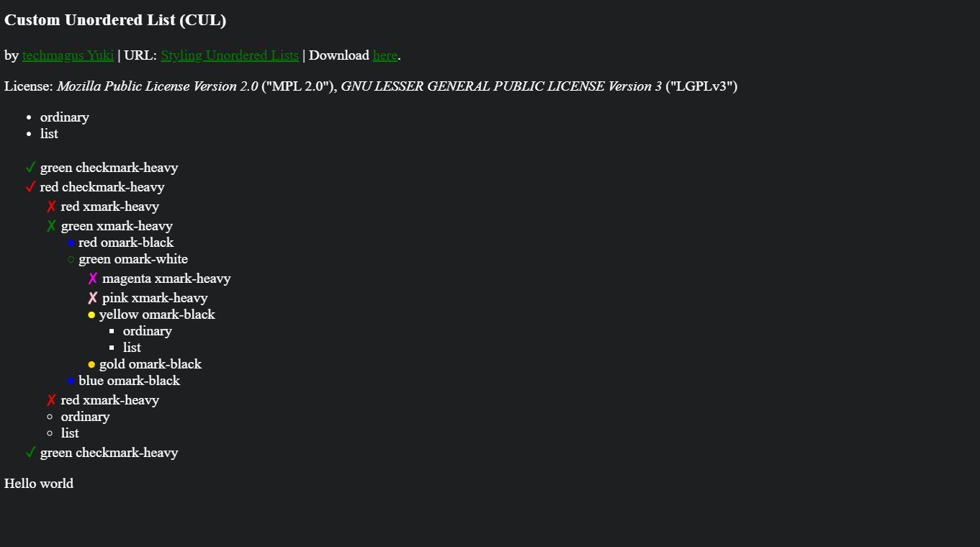Click the GNU Lesser General Public License text
980x547 pixels.
coord(500,86)
